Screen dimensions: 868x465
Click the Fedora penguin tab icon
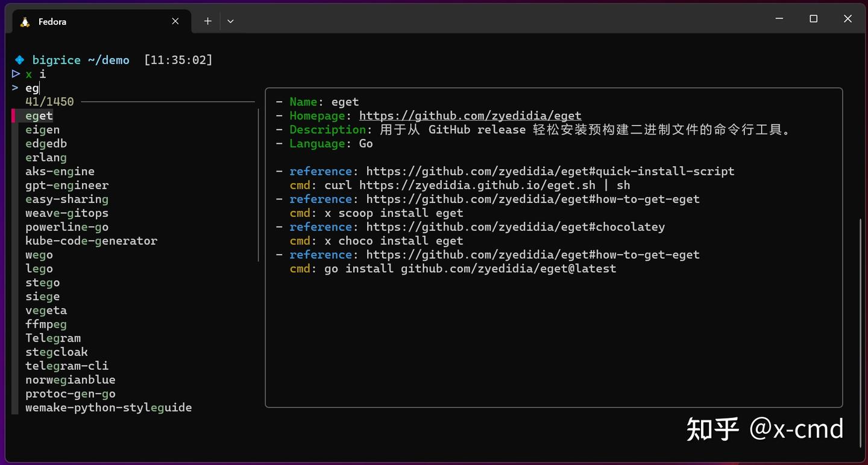point(25,22)
